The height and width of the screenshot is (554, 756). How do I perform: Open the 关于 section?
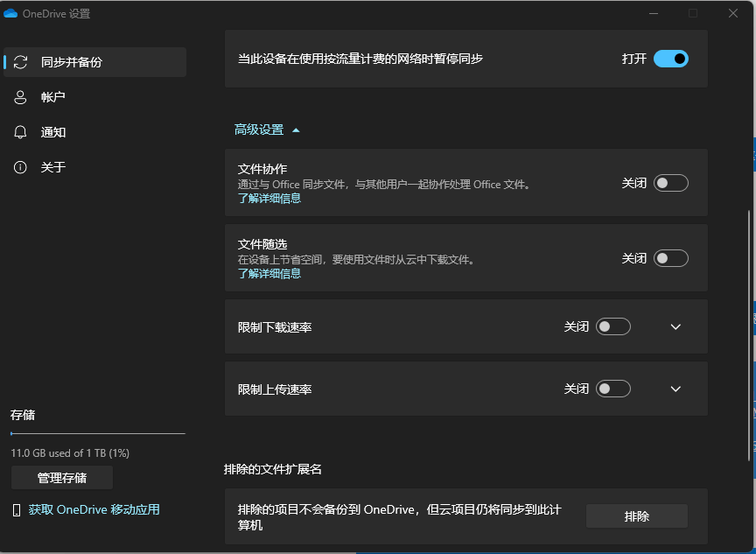(95, 167)
